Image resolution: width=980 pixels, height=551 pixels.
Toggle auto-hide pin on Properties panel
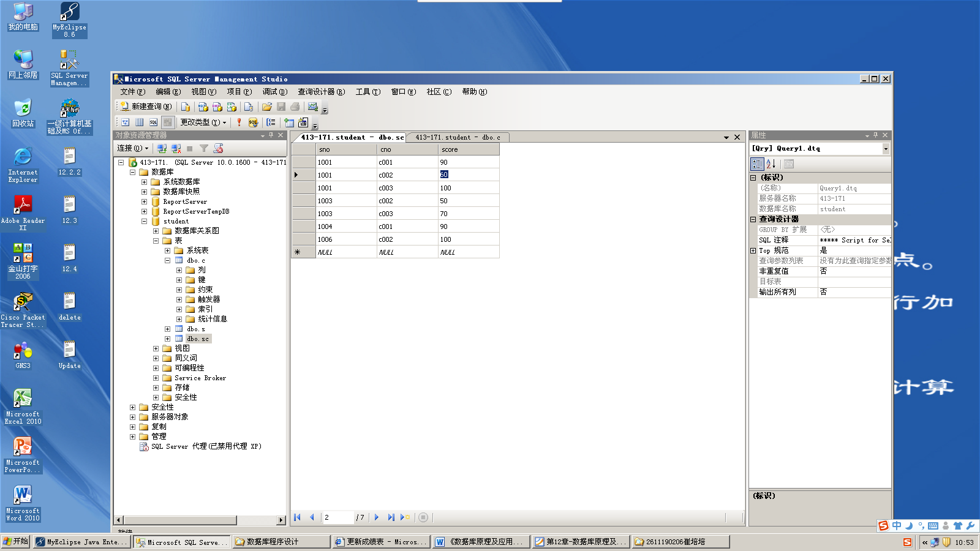pyautogui.click(x=876, y=135)
